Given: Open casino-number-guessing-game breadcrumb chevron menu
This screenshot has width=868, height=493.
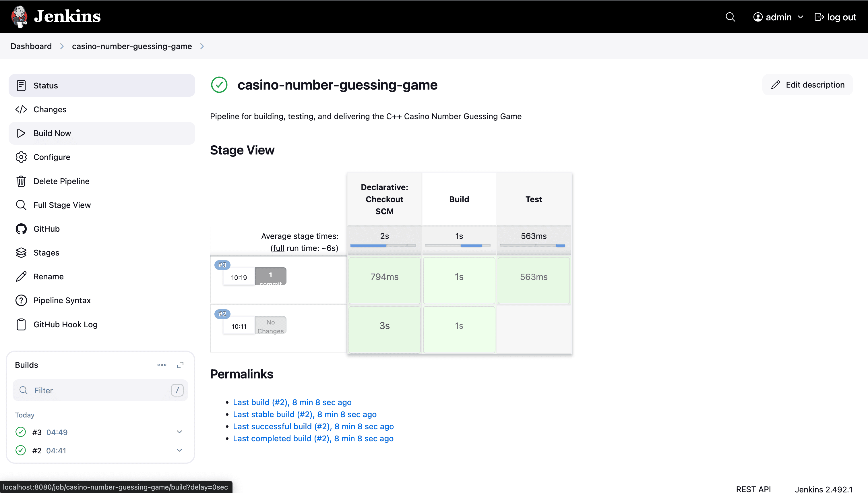Looking at the screenshot, I should 202,46.
